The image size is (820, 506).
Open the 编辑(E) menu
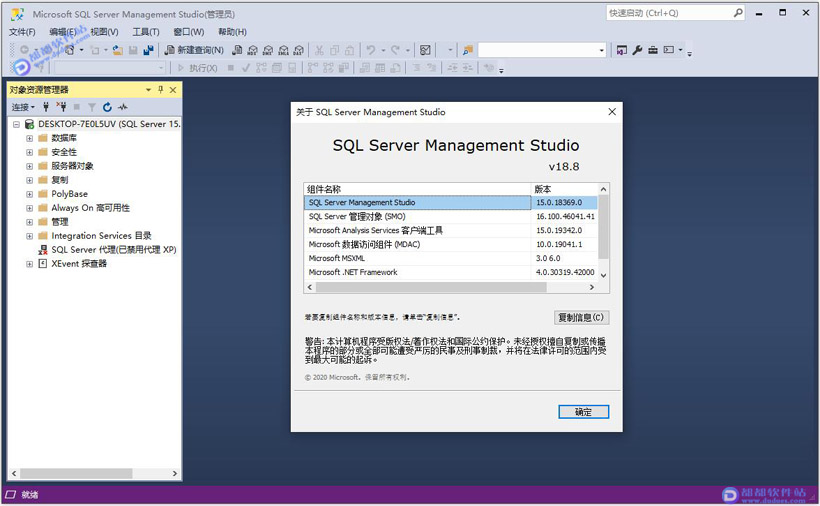[x=63, y=32]
